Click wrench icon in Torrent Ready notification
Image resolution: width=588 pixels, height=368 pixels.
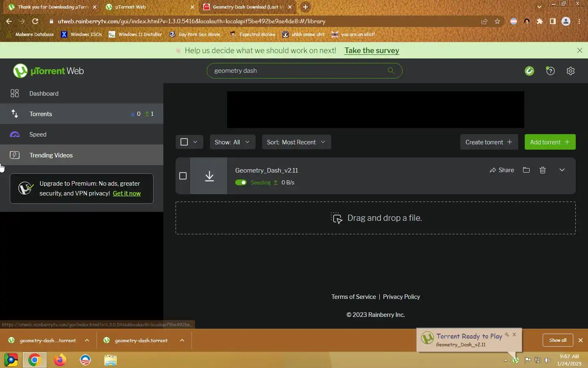click(x=507, y=334)
